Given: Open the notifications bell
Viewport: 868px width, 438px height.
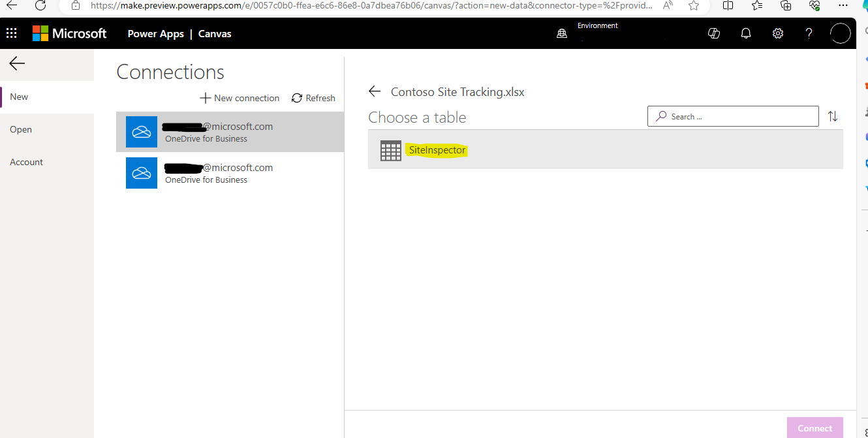Looking at the screenshot, I should pyautogui.click(x=745, y=33).
